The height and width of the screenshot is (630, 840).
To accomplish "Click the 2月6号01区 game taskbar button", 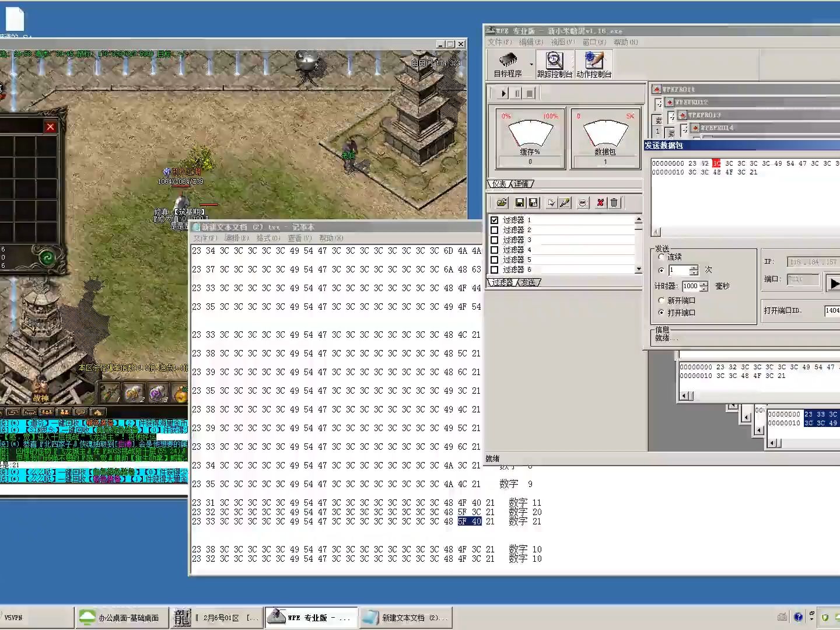I will [216, 618].
